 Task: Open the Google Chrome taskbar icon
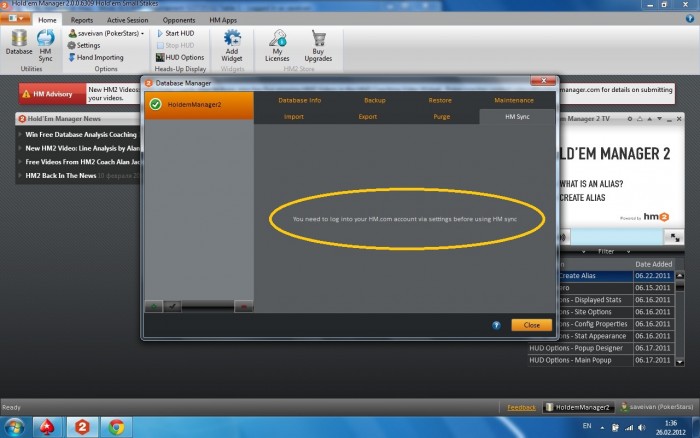tap(117, 427)
